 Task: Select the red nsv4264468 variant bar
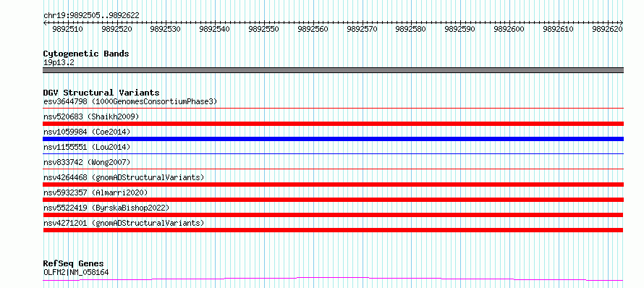tap(333, 185)
